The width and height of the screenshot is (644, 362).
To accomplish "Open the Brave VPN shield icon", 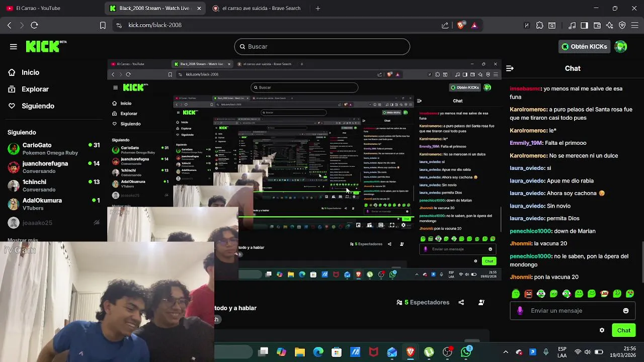I will (622, 25).
